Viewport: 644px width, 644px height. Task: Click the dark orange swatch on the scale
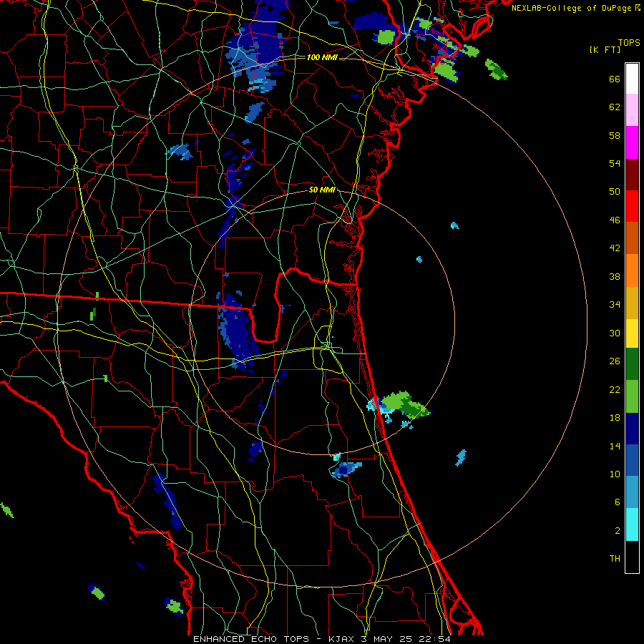632,238
